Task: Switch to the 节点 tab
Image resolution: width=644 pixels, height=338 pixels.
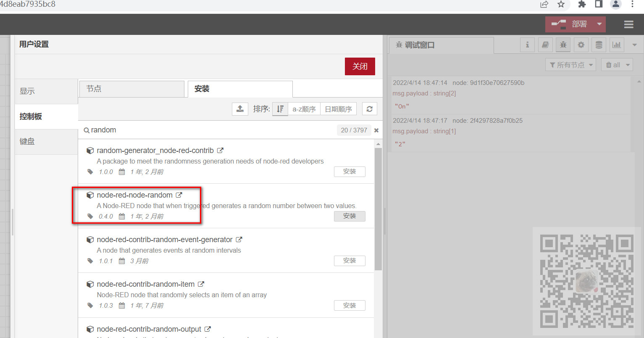Action: click(x=132, y=89)
